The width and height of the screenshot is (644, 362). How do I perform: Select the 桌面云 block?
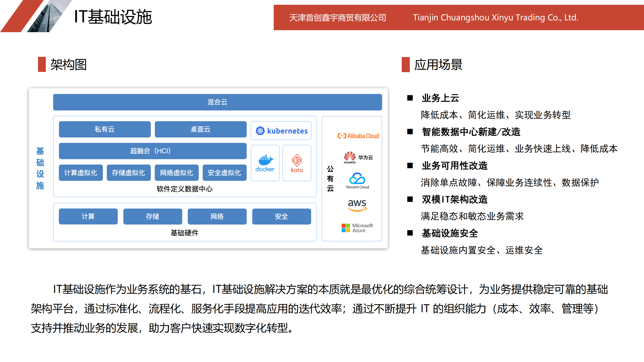[200, 129]
